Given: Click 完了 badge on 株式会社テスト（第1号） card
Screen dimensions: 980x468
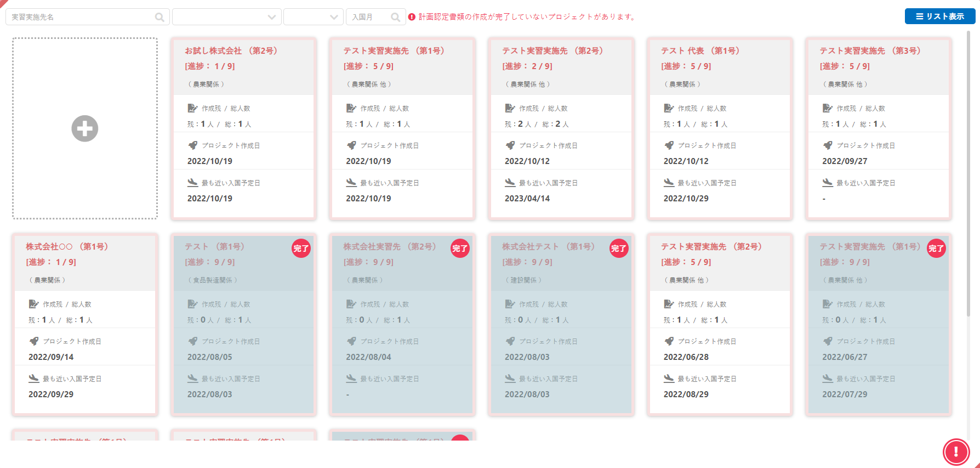Looking at the screenshot, I should click(x=619, y=249).
